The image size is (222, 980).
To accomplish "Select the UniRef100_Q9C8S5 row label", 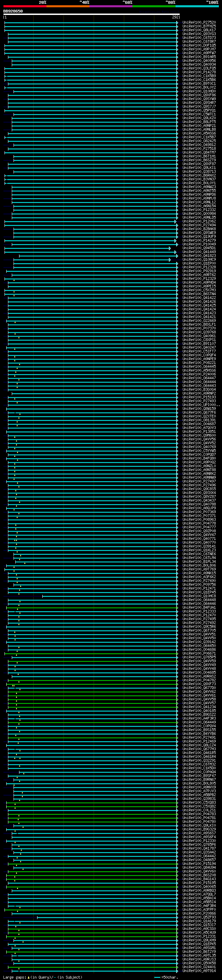I will (199, 489).
